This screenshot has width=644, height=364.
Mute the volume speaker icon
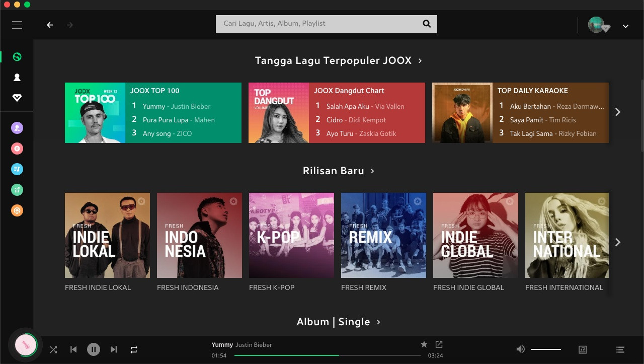[x=521, y=349]
